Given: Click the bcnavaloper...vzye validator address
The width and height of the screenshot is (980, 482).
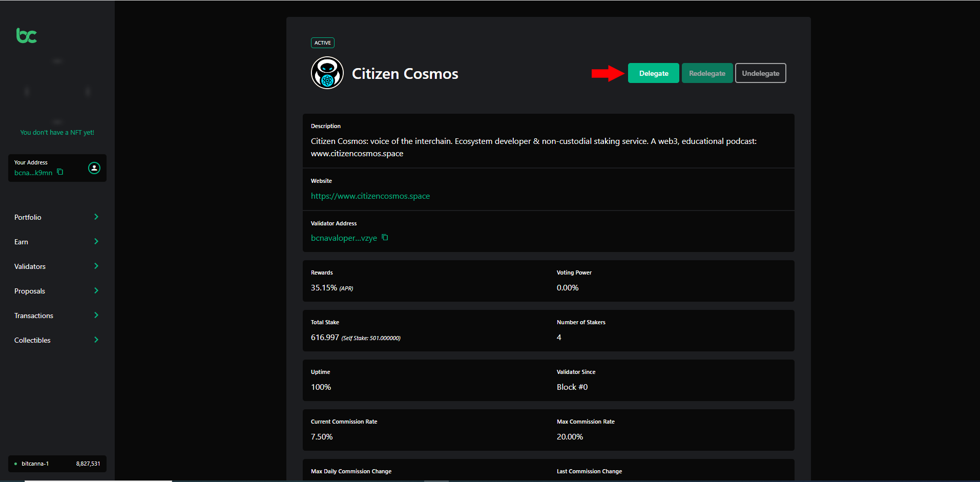Looking at the screenshot, I should (x=344, y=238).
